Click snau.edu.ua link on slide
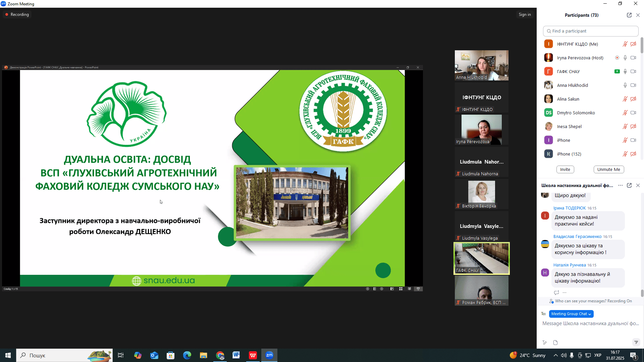Image resolution: width=644 pixels, height=362 pixels. (169, 281)
